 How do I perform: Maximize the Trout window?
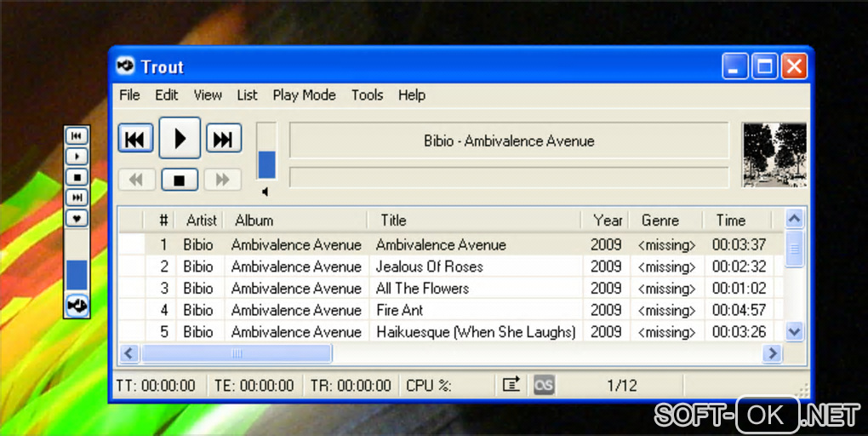click(764, 66)
